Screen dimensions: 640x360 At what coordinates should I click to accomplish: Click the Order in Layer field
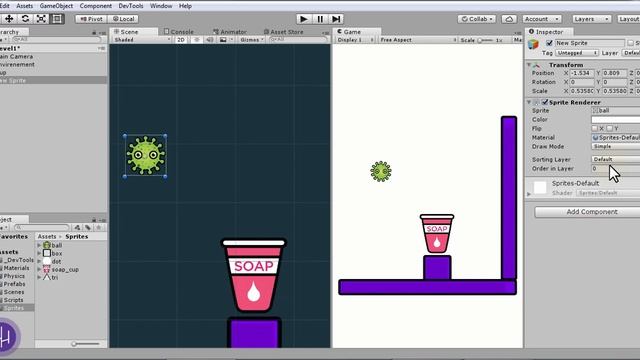pyautogui.click(x=616, y=169)
